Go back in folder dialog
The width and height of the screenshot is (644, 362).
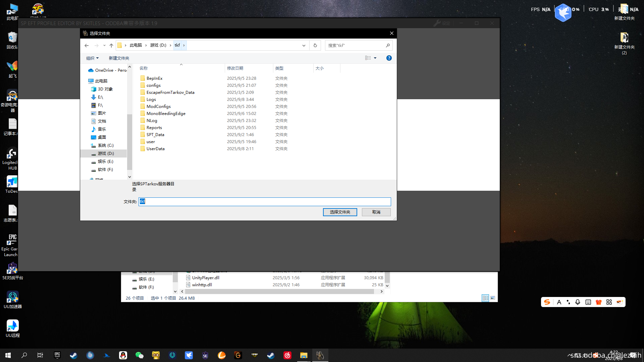click(x=87, y=46)
